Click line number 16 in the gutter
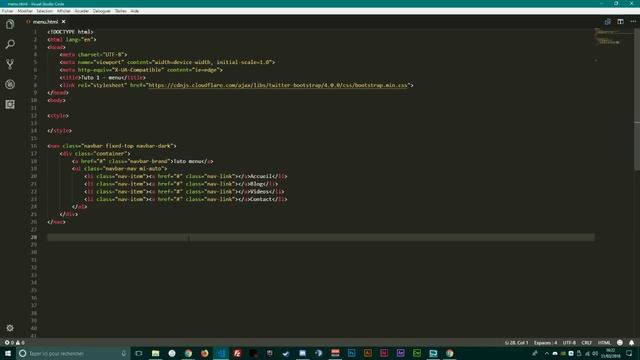Viewport: 640px width, 360px height. pos(34,146)
